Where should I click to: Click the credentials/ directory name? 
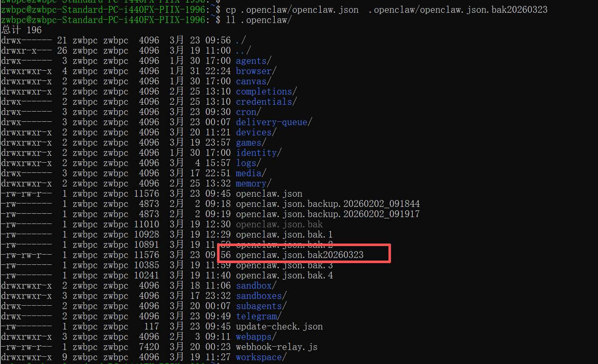(x=266, y=102)
